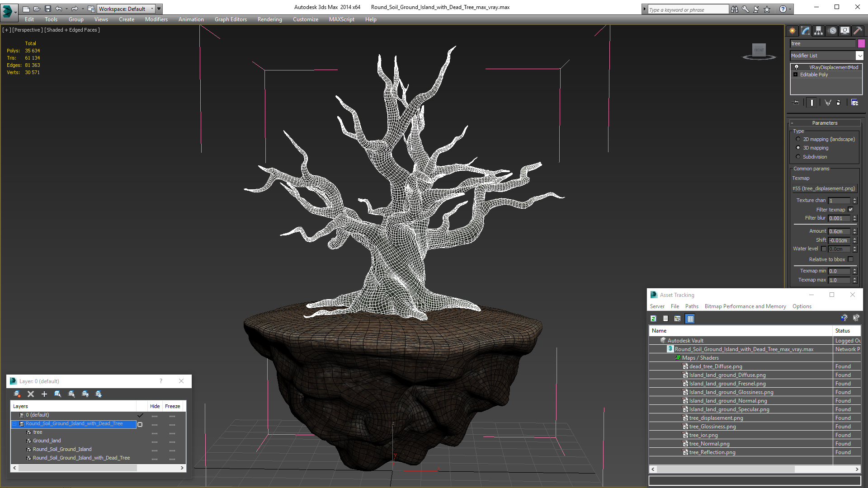Remove modifier from the stack icon

point(839,103)
